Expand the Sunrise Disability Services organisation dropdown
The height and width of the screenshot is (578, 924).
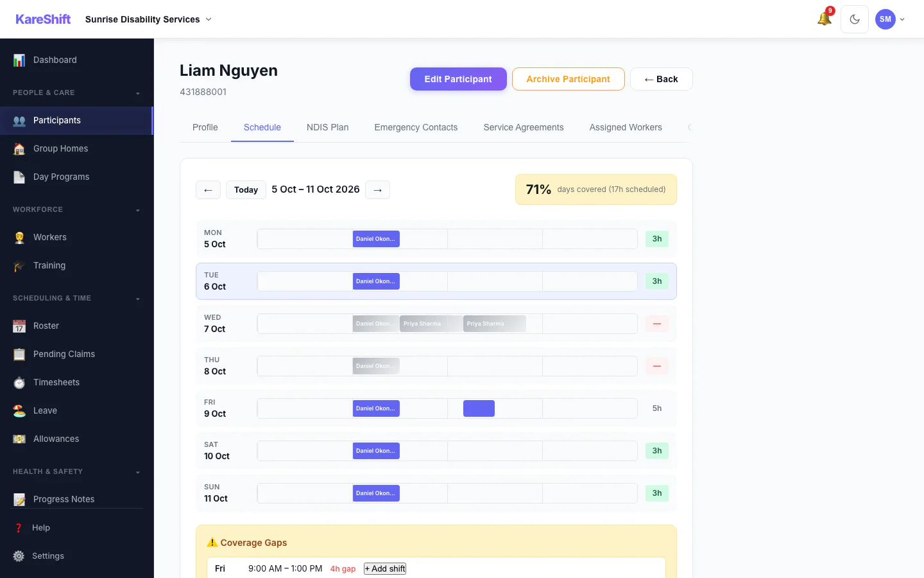[x=148, y=19]
